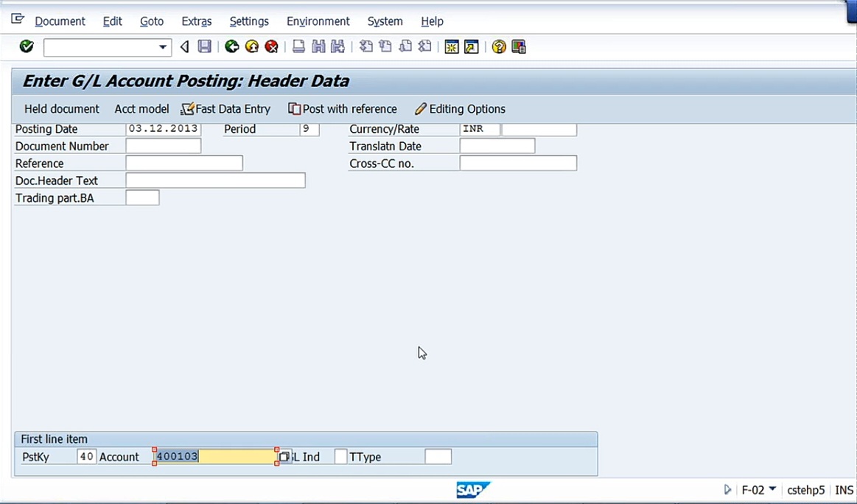Open the Environment menu
Viewport: 857px width, 504px height.
(x=318, y=21)
